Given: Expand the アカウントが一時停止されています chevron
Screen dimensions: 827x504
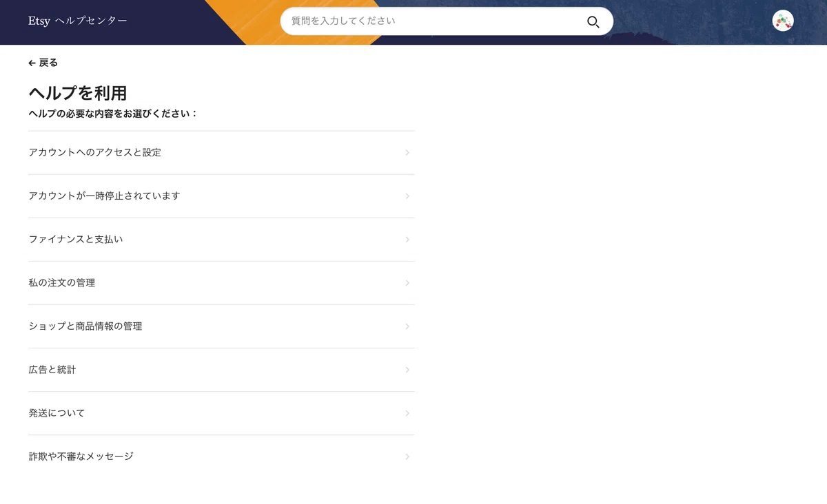Looking at the screenshot, I should [407, 196].
